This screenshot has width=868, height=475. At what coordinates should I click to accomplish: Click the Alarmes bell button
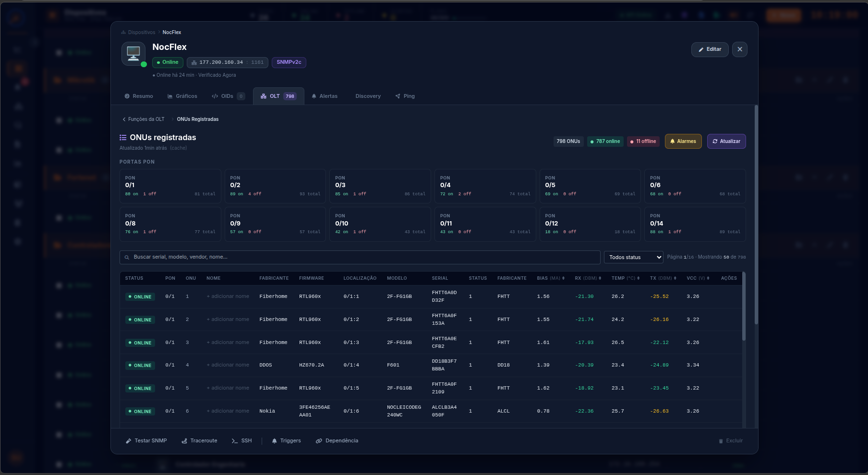tap(683, 141)
